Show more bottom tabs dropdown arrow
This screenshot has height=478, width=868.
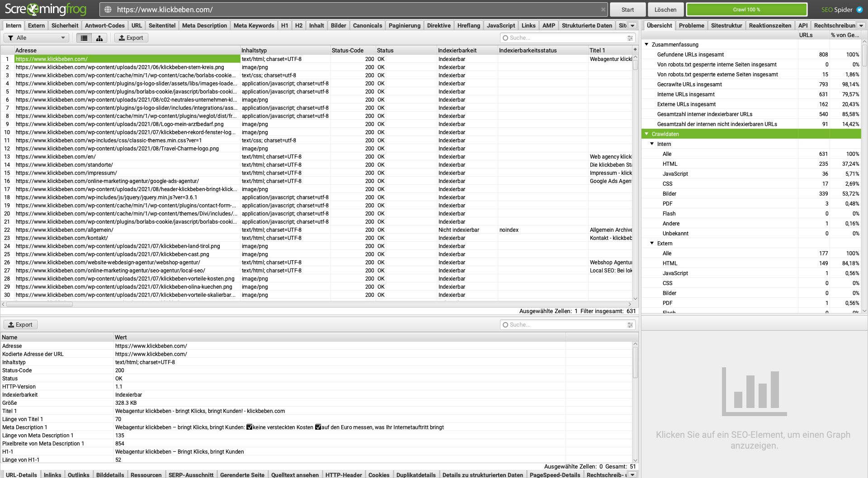coord(633,475)
